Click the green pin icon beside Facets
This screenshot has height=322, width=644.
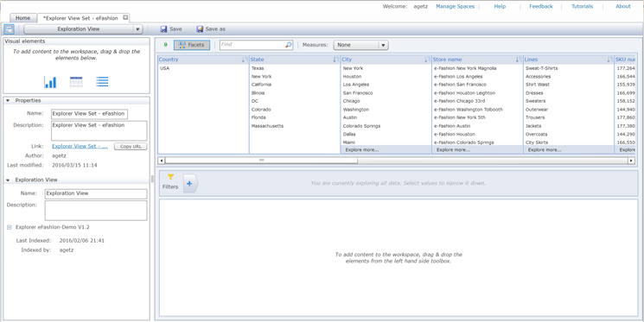click(165, 45)
